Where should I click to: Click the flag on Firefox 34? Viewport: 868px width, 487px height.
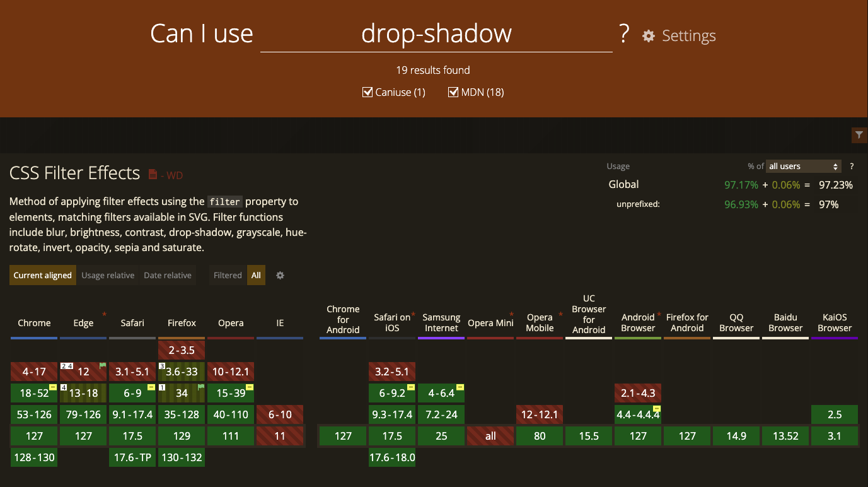tap(201, 387)
